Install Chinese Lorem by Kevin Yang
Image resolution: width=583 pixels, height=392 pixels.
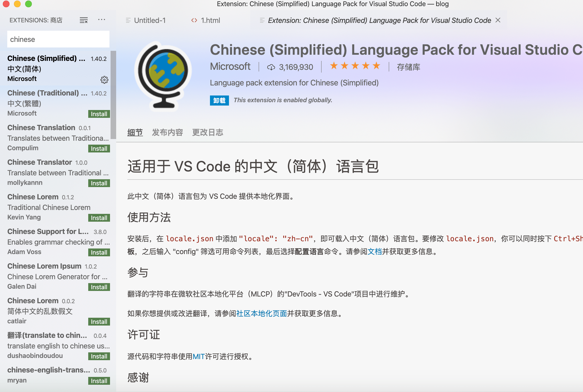(99, 218)
